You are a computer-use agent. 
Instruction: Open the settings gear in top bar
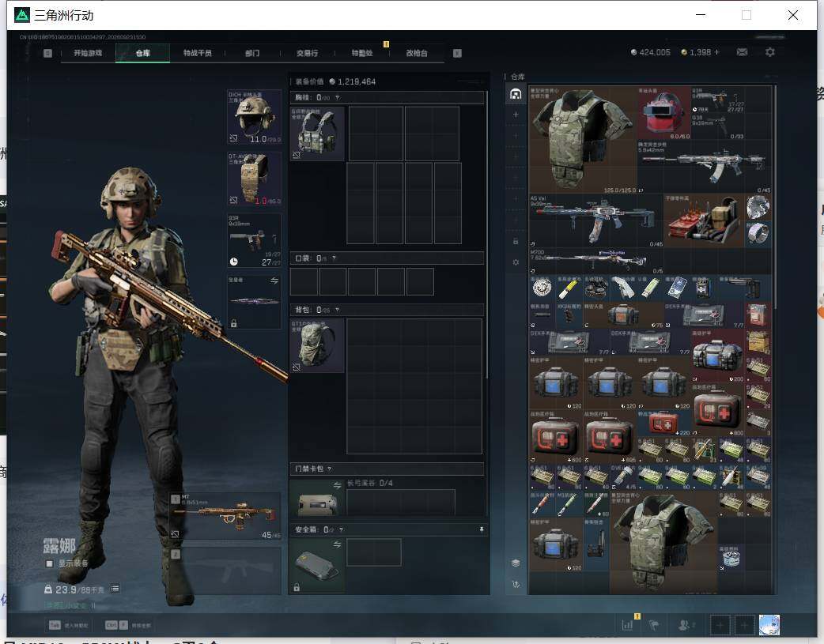pyautogui.click(x=770, y=52)
